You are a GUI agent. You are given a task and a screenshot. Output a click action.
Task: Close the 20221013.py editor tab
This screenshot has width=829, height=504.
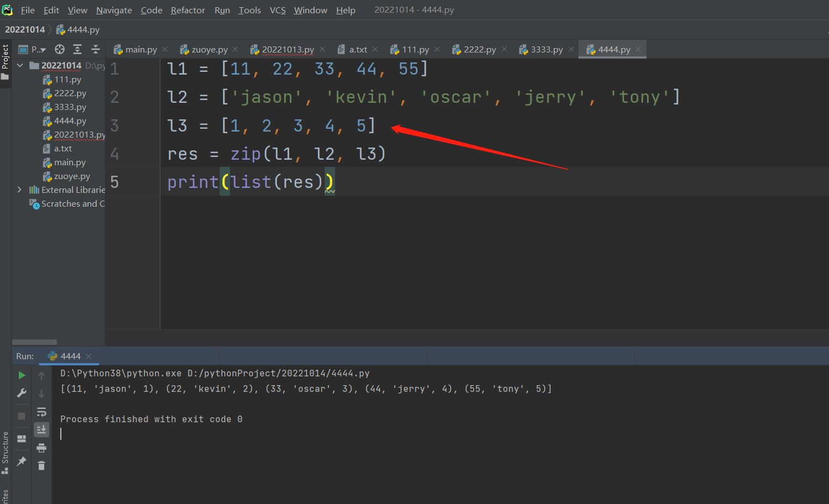[x=322, y=49]
